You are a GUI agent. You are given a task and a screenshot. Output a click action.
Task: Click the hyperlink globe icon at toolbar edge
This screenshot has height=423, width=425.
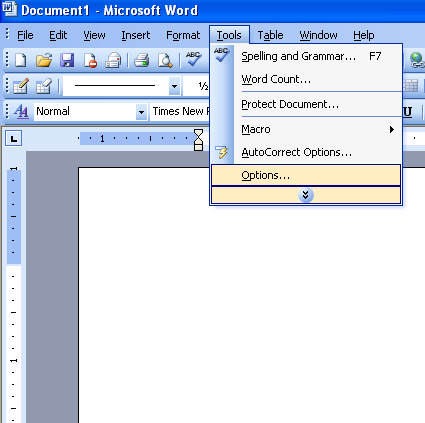(x=417, y=60)
